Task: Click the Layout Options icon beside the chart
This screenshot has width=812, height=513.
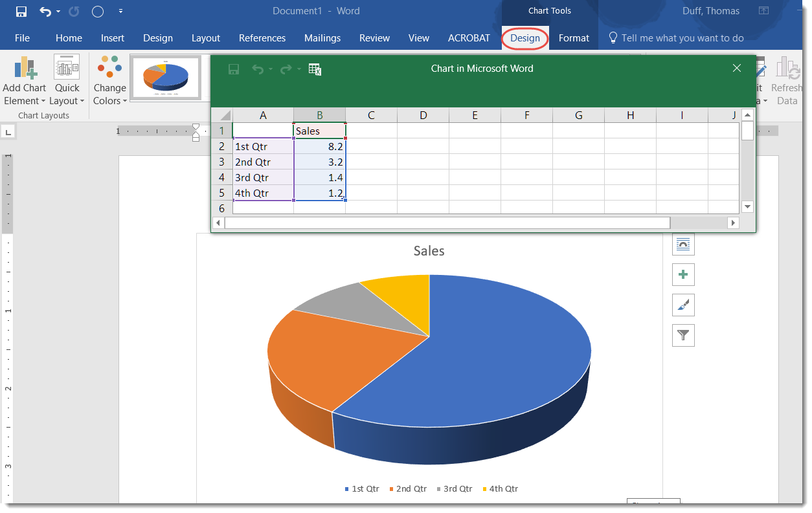Action: click(683, 245)
